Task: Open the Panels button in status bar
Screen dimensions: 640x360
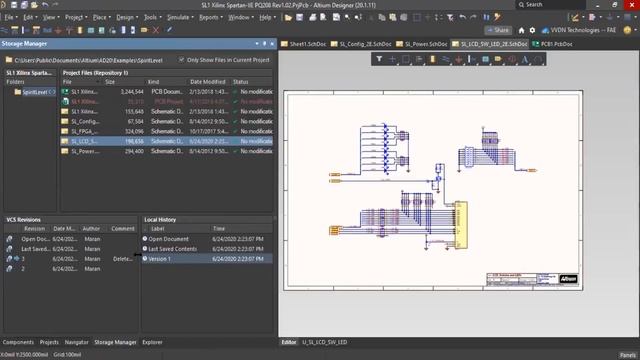Action: pos(628,355)
